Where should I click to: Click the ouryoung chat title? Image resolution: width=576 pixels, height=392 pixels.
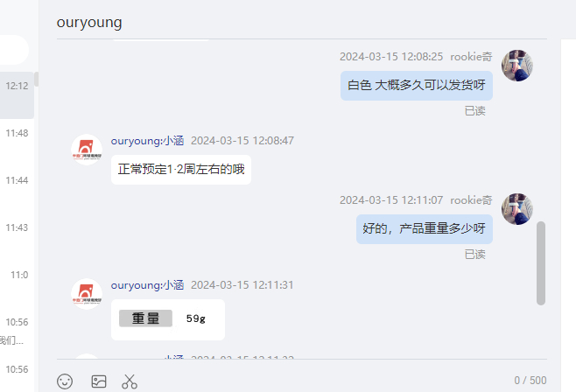click(89, 23)
